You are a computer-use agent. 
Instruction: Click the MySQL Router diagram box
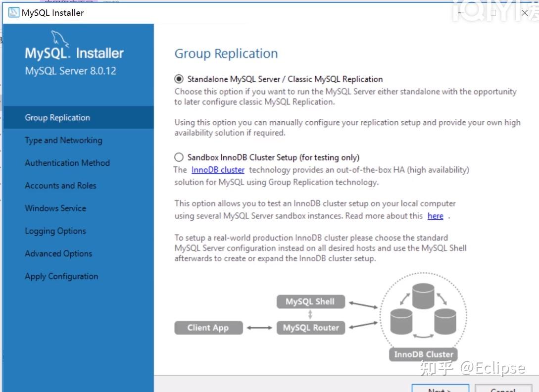pos(311,328)
